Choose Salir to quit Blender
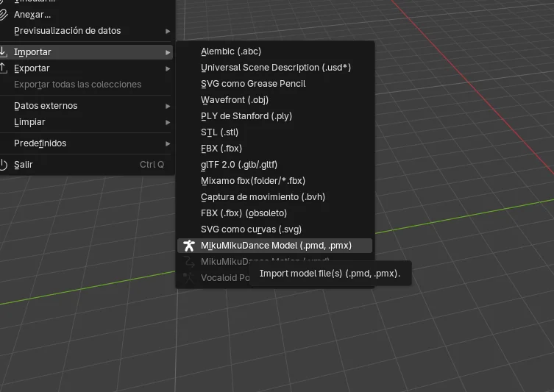Image resolution: width=554 pixels, height=392 pixels. pyautogui.click(x=86, y=165)
